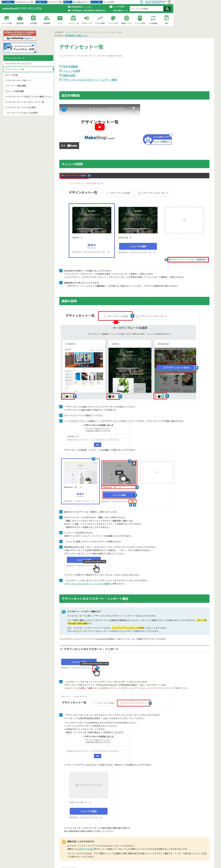This screenshot has height=868, width=221.
Task: Close the chat bot popup
Action: pyautogui.click(x=171, y=135)
